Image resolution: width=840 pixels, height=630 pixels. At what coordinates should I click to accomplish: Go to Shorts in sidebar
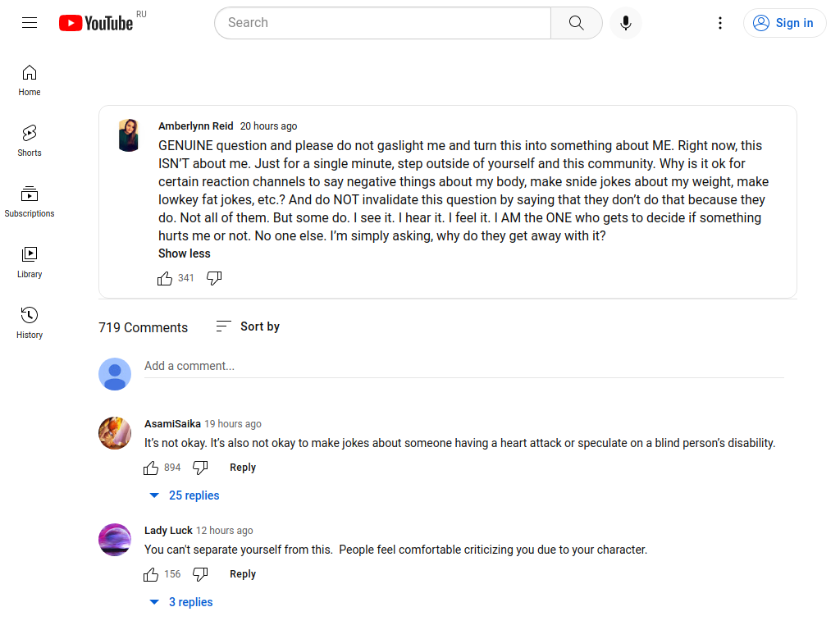point(30,141)
